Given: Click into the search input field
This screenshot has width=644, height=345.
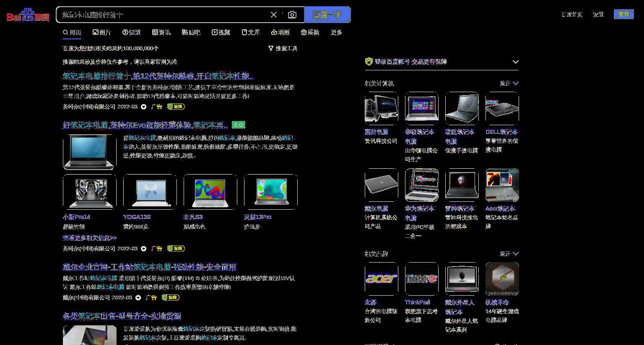Looking at the screenshot, I should coord(164,15).
